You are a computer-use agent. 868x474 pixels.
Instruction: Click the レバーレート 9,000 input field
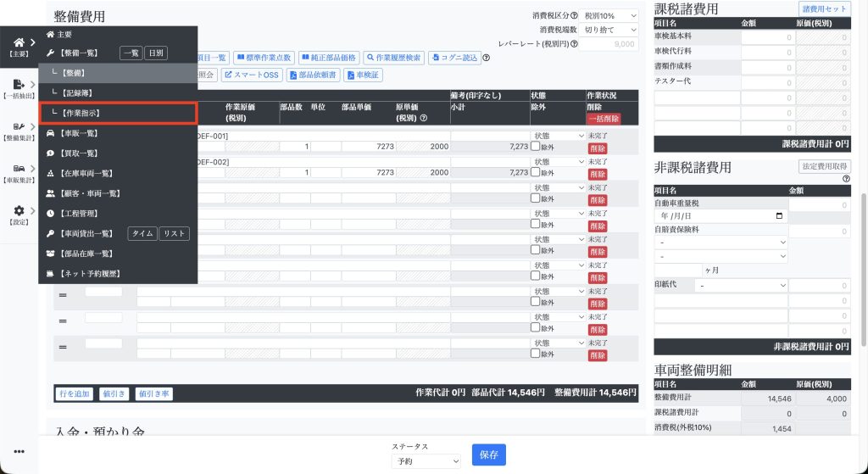pyautogui.click(x=609, y=44)
